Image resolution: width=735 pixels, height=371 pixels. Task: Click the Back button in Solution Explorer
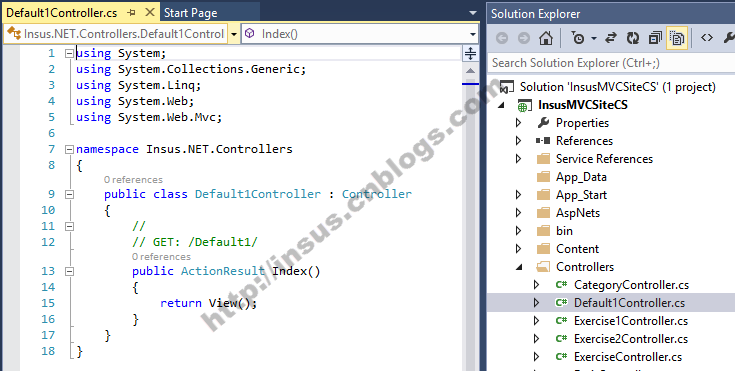502,38
